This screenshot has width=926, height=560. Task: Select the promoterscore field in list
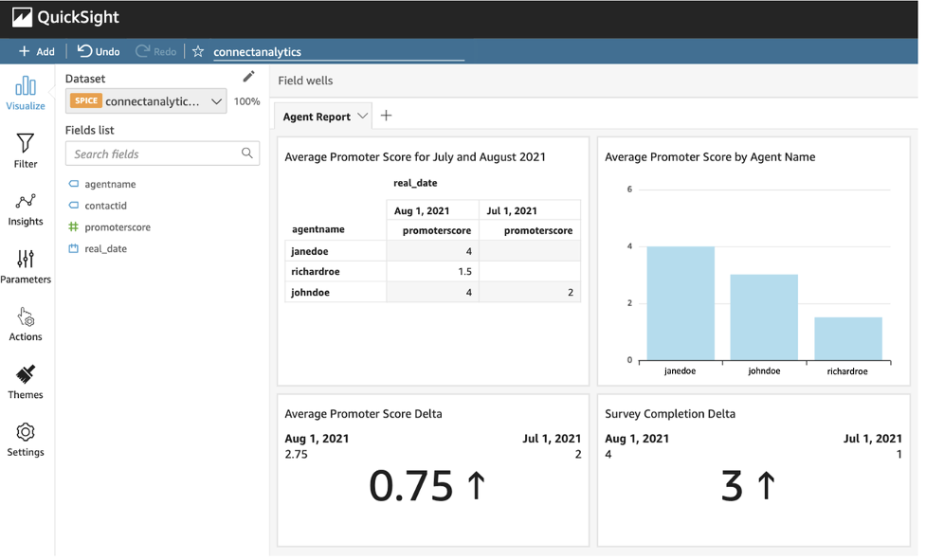(x=117, y=227)
